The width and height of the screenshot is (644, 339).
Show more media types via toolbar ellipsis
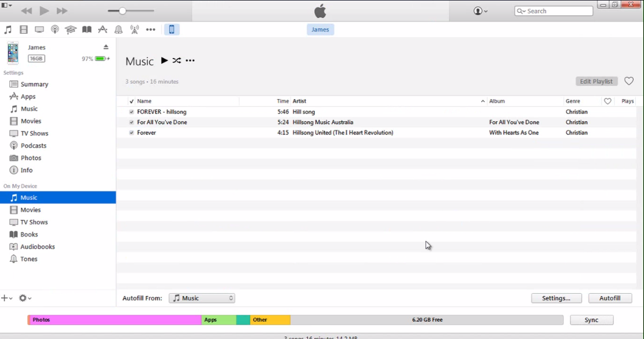151,30
